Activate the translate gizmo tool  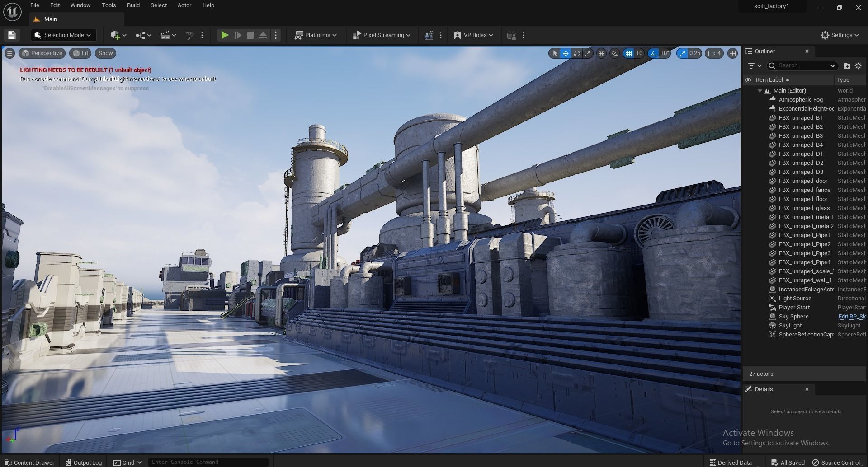coord(566,53)
